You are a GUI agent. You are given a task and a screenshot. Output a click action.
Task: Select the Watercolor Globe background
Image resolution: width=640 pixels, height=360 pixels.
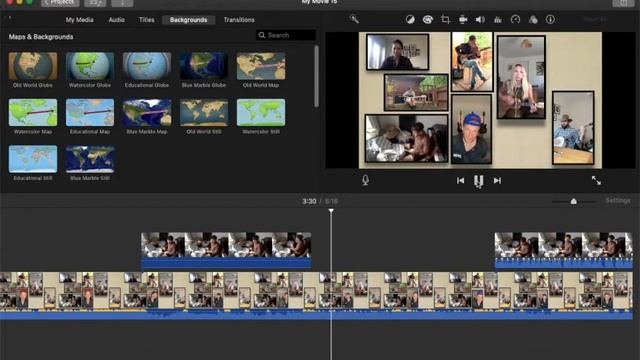[90, 66]
